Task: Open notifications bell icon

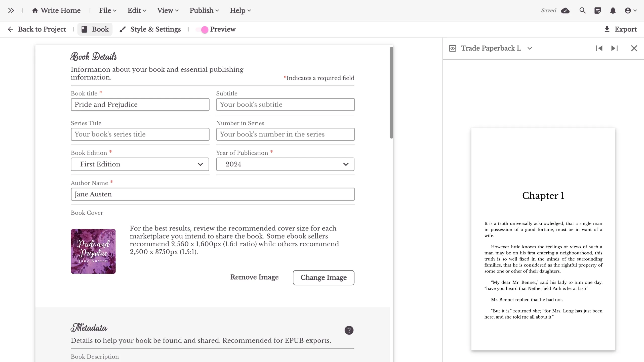Action: click(613, 11)
